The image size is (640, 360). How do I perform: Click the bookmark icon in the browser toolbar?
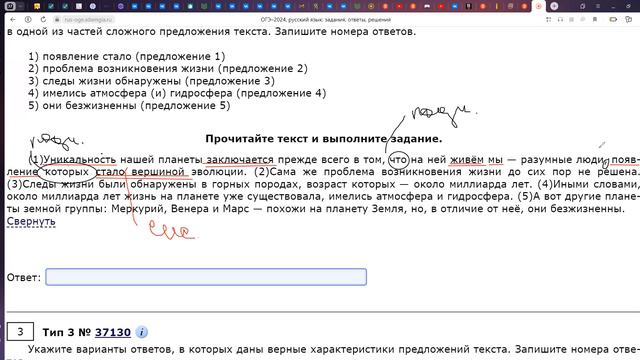pos(595,19)
